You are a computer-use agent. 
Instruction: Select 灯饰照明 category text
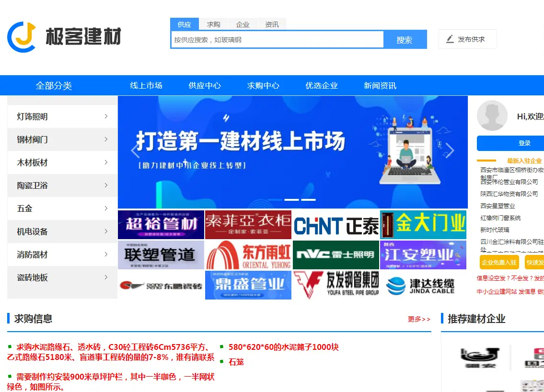coord(32,116)
